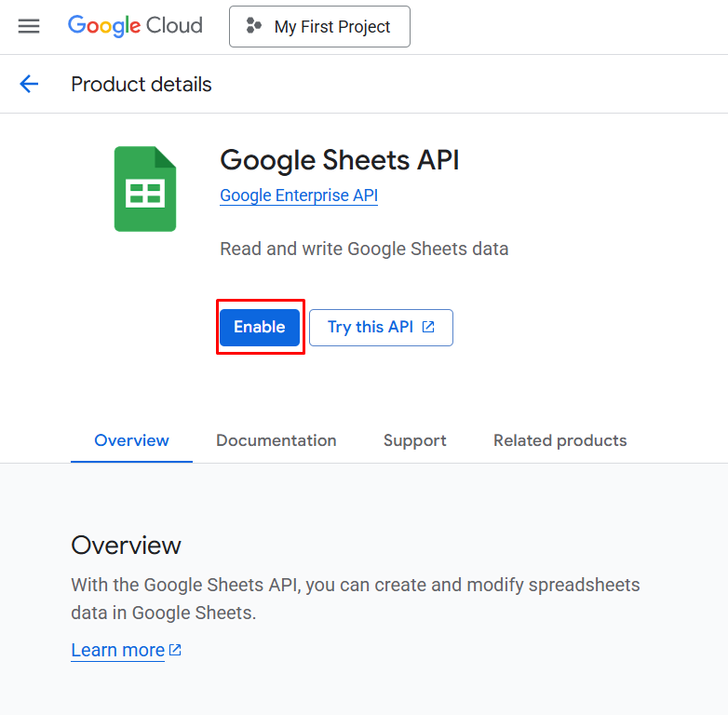Click the Try this API button
The image size is (728, 715).
(381, 328)
